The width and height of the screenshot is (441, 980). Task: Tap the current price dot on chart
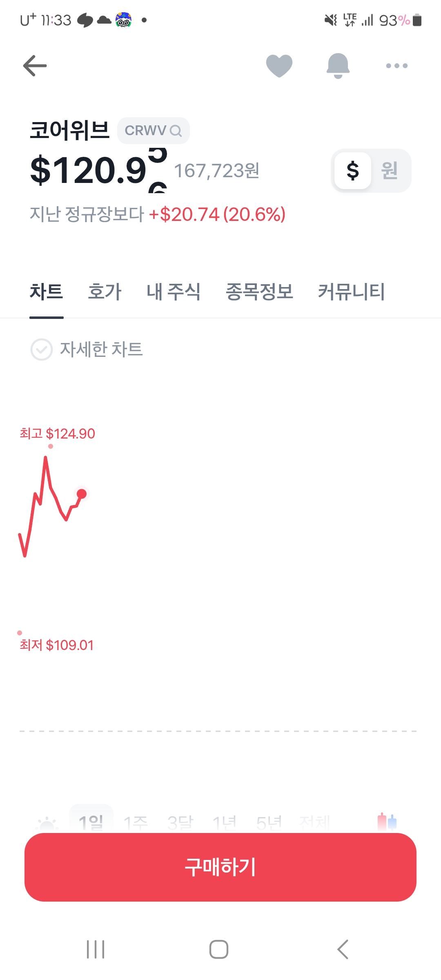[x=82, y=494]
